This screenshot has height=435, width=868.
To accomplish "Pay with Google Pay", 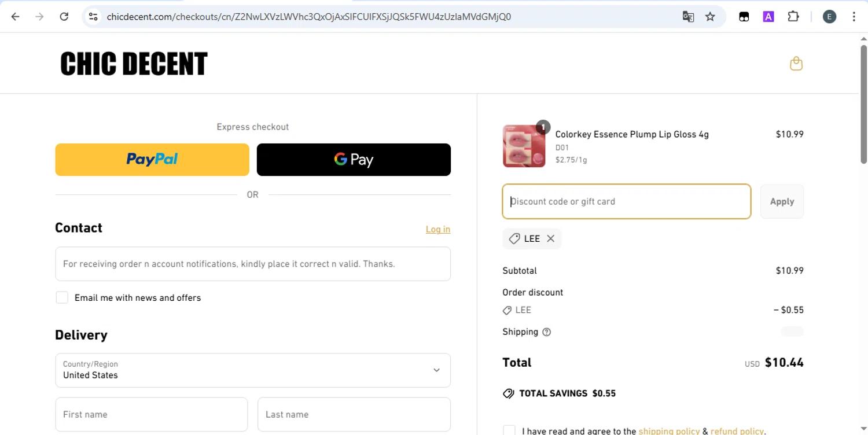I will [x=354, y=160].
